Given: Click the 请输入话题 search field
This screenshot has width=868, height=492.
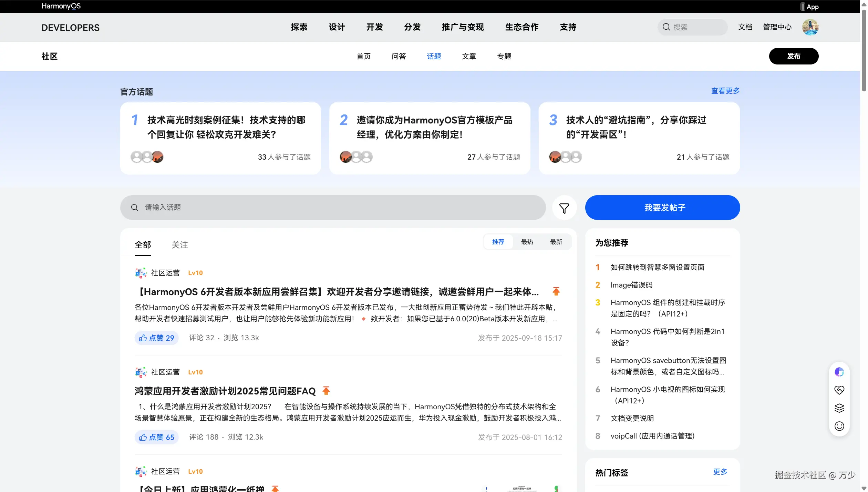Looking at the screenshot, I should pos(332,208).
